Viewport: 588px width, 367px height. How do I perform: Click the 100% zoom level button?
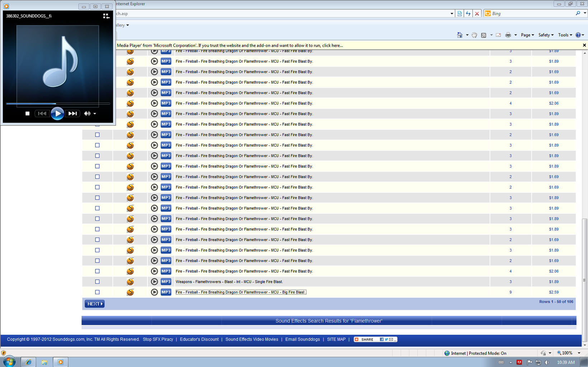click(x=565, y=353)
